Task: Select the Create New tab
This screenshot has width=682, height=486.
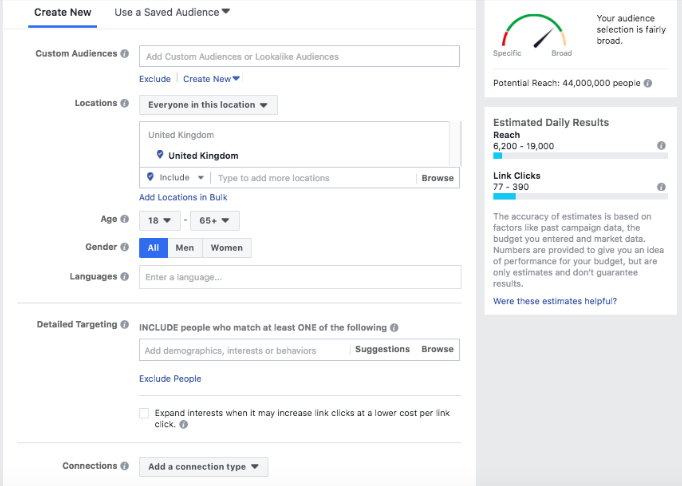Action: [x=63, y=13]
